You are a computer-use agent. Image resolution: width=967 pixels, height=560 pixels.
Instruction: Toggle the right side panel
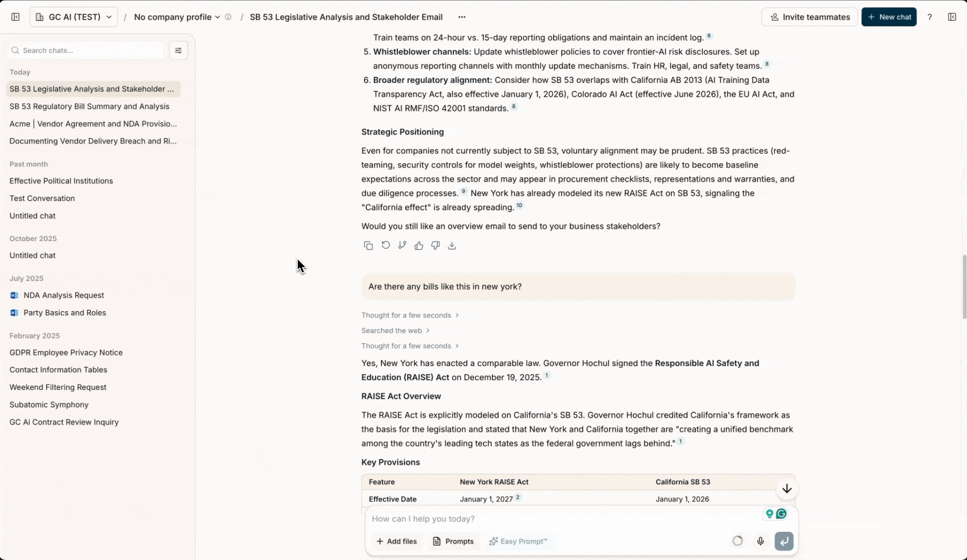[x=952, y=17]
